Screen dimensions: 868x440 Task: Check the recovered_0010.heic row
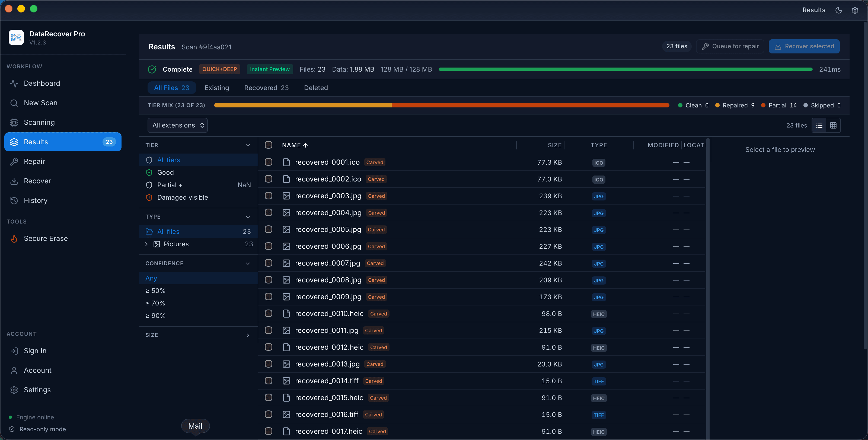(269, 314)
